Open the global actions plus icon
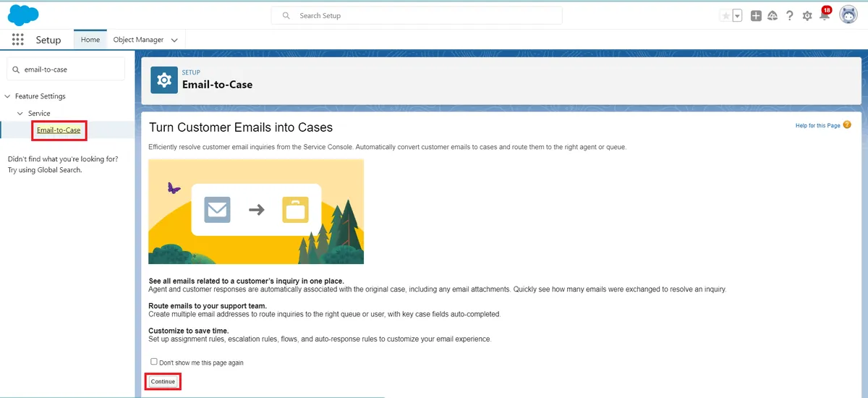Viewport: 868px width, 398px height. 756,16
